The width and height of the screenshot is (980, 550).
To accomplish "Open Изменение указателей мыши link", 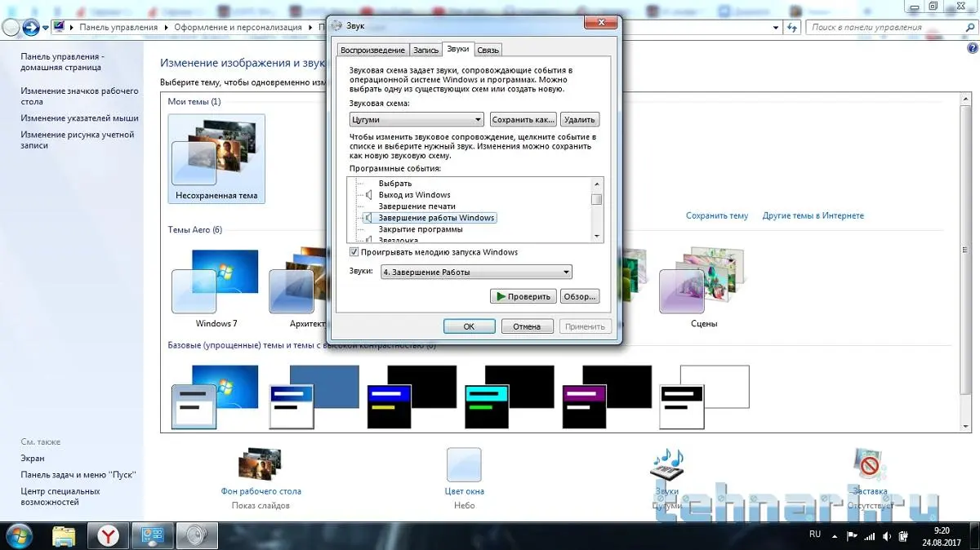I will pyautogui.click(x=79, y=118).
